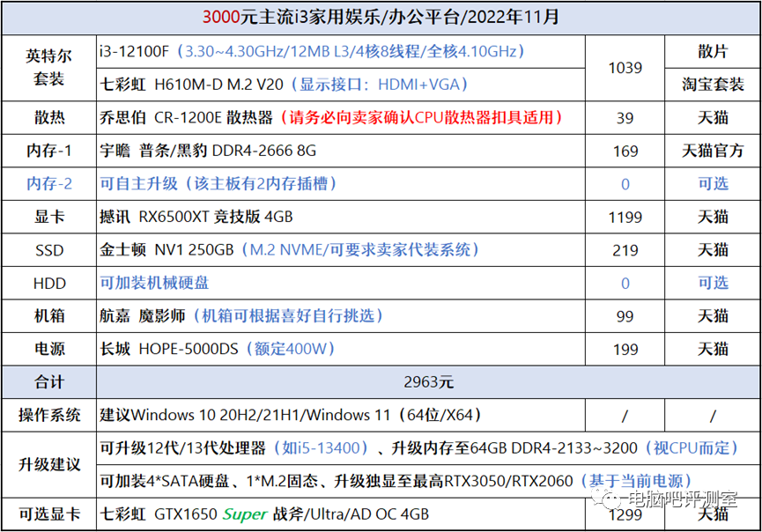This screenshot has width=762, height=532.
Task: Click the "内存-1" label
Action: click(x=49, y=151)
